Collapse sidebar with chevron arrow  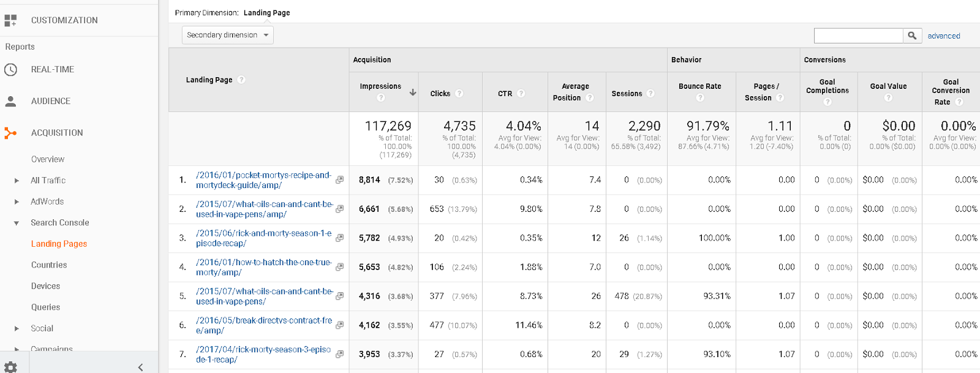(x=140, y=367)
